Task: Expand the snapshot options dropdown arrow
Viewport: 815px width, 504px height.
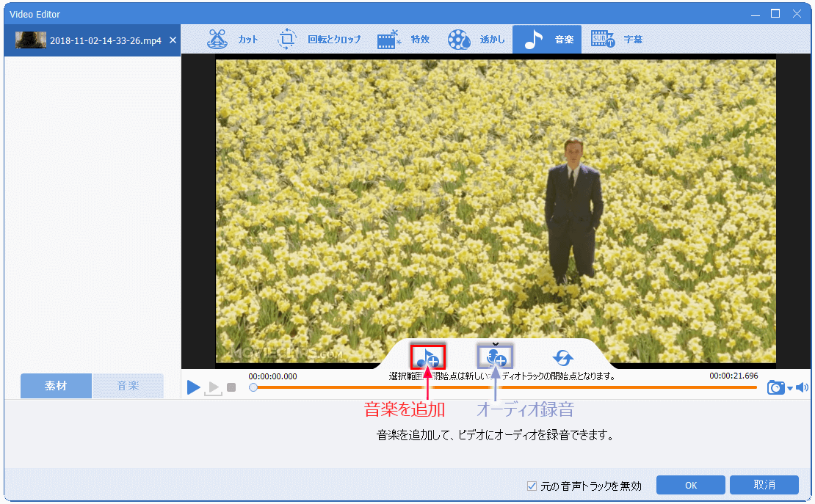Action: click(x=790, y=388)
